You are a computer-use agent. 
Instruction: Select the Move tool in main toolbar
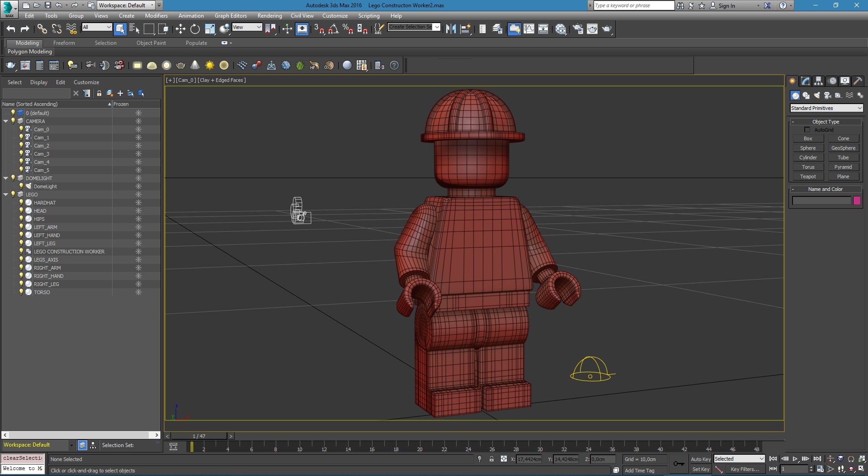click(180, 29)
